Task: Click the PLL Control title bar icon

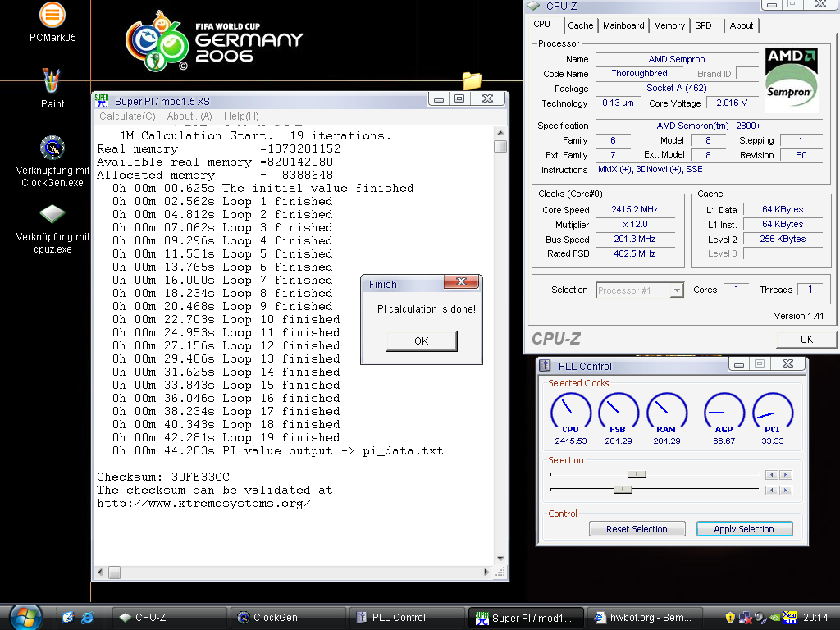Action: click(545, 366)
